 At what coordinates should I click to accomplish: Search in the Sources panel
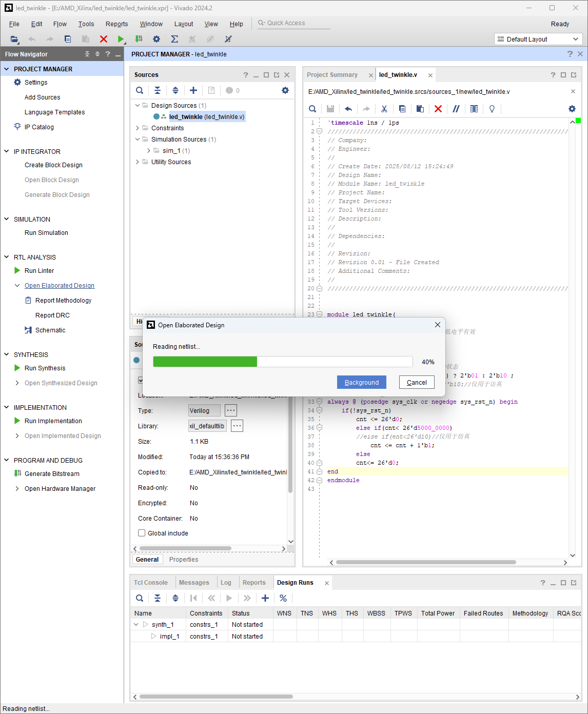tap(140, 90)
